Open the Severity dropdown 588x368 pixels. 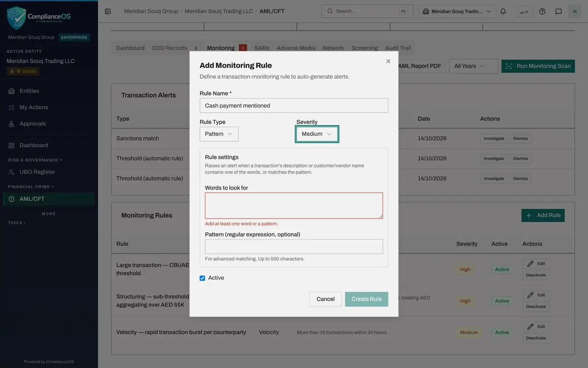[x=317, y=134]
